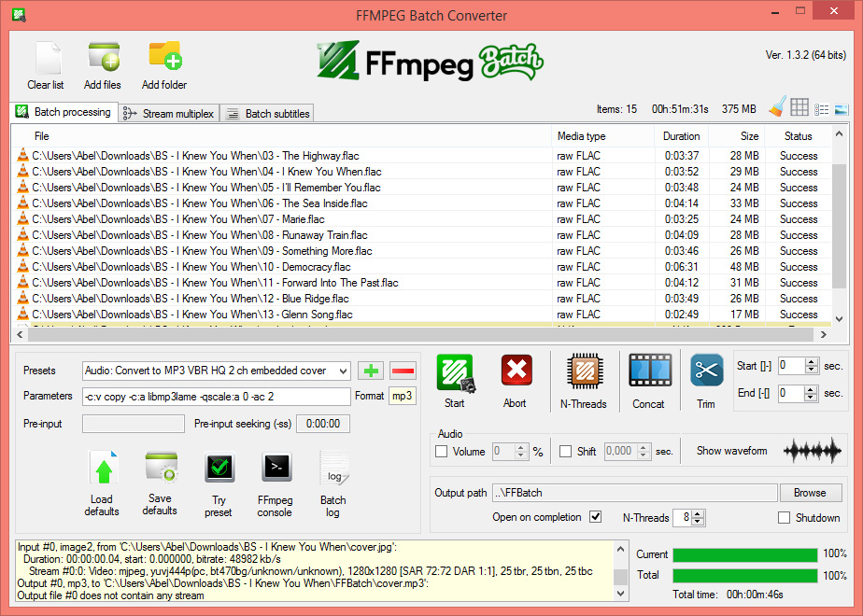Add a new preset with green plus
The height and width of the screenshot is (616, 863).
tap(371, 371)
